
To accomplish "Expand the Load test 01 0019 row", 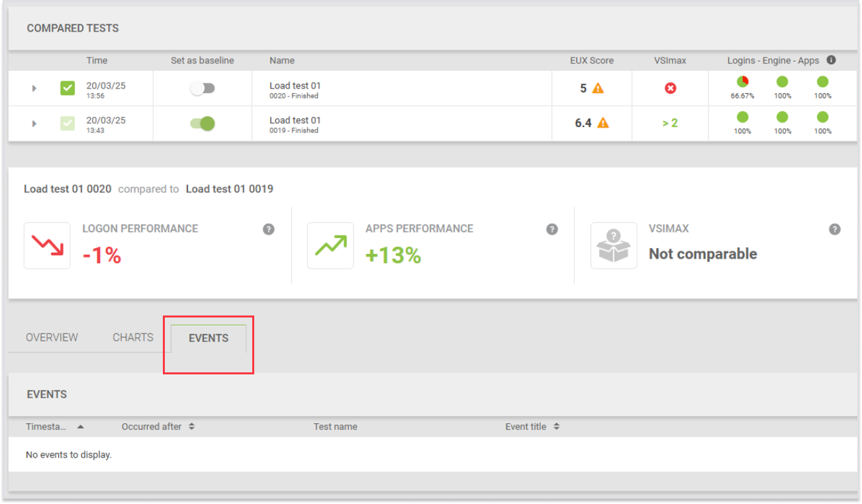I will pos(34,123).
